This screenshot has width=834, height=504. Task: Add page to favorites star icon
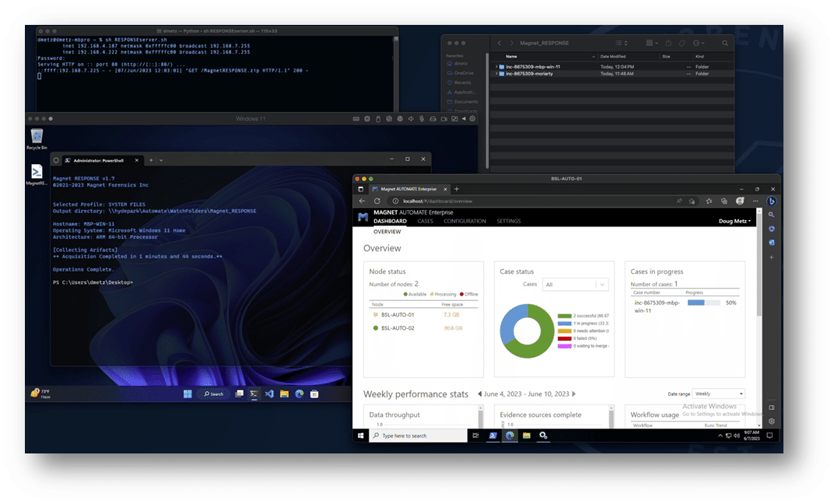pos(692,201)
